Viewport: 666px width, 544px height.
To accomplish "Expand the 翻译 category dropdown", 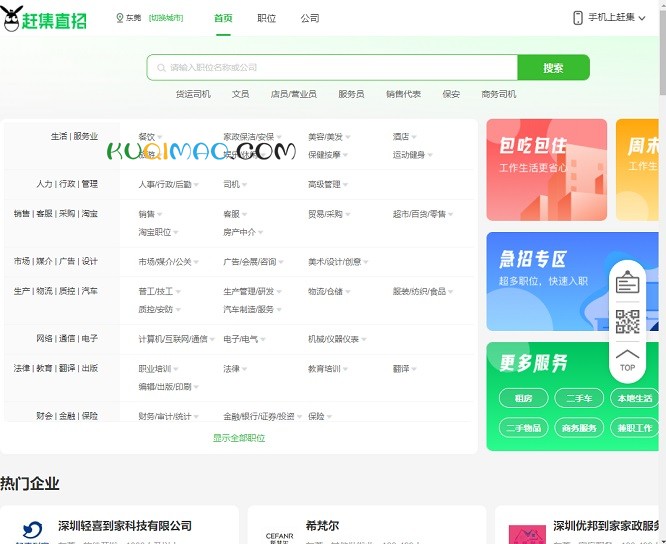I will tap(404, 369).
